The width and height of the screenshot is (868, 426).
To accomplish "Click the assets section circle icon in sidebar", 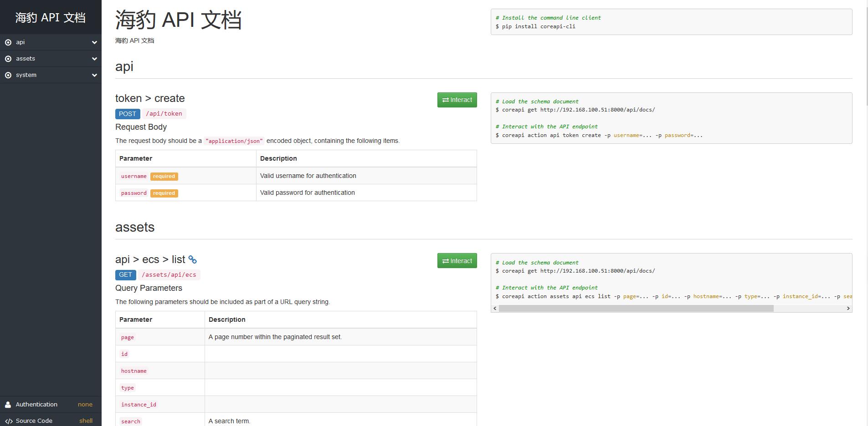I will coord(8,59).
